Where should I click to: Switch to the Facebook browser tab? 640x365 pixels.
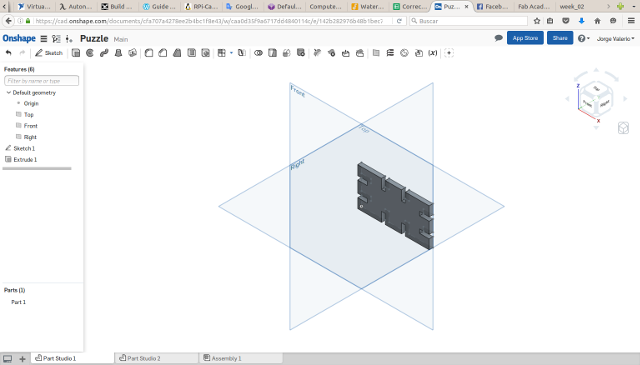point(493,7)
